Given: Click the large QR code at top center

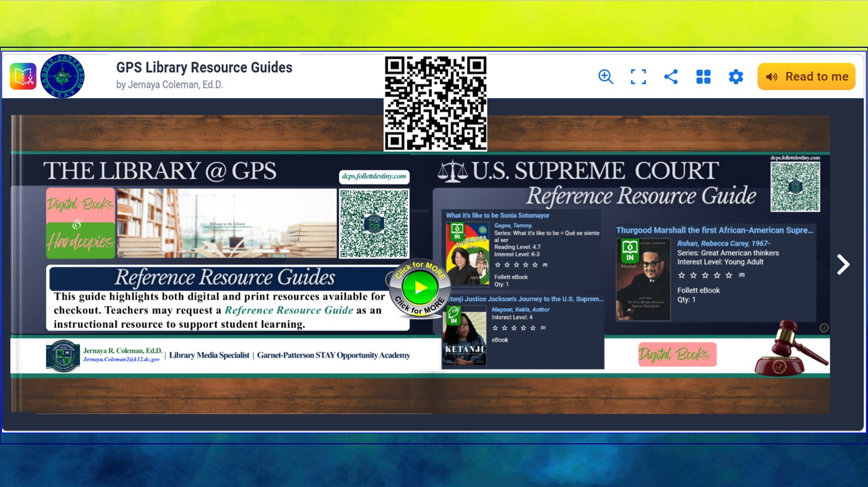Looking at the screenshot, I should point(435,103).
